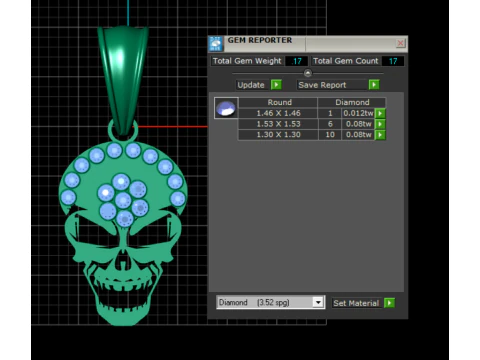The height and width of the screenshot is (360, 480).
Task: Click the 0.012tw weight cell
Action: coord(358,113)
